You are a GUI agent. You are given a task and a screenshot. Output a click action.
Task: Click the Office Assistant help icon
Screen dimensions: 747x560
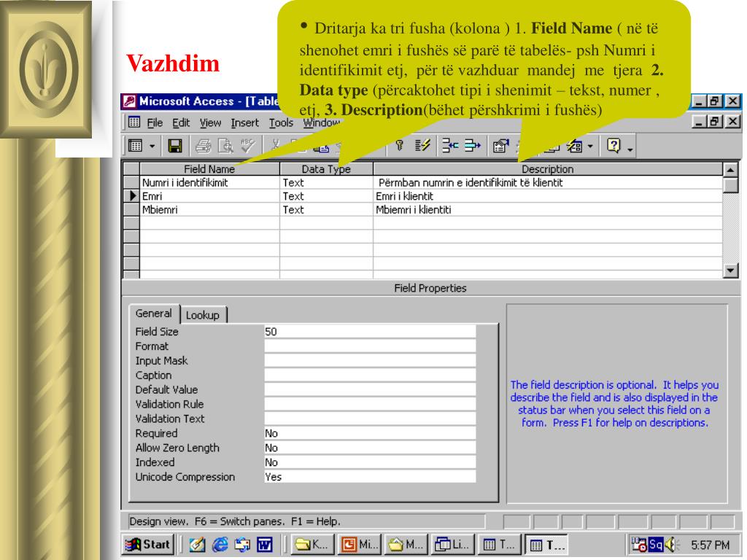click(614, 146)
